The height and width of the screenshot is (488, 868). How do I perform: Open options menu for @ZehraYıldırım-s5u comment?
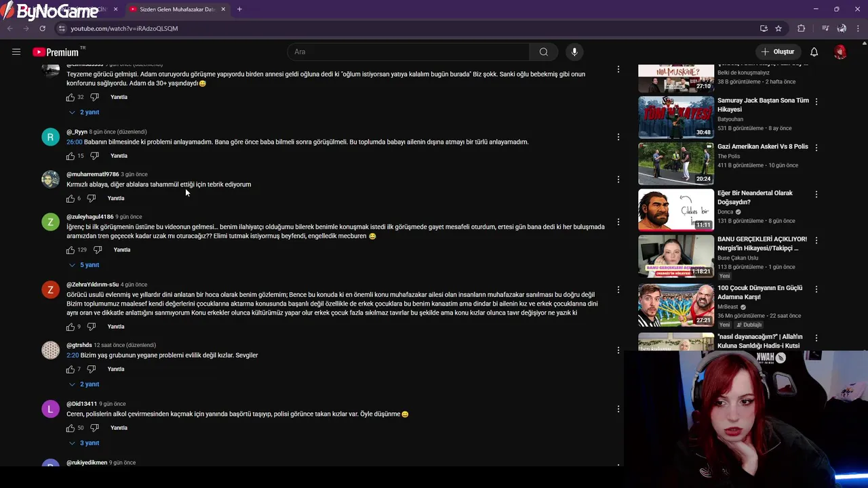click(x=618, y=290)
